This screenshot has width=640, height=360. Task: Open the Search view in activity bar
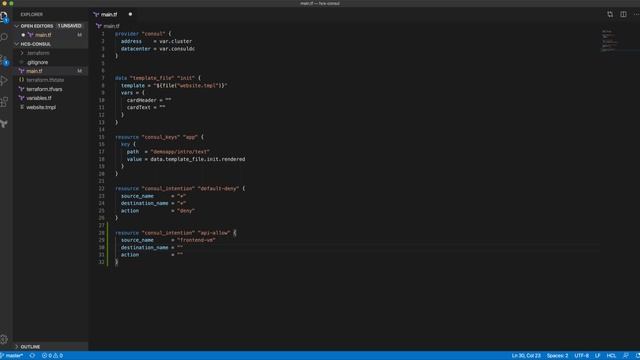(x=4, y=37)
